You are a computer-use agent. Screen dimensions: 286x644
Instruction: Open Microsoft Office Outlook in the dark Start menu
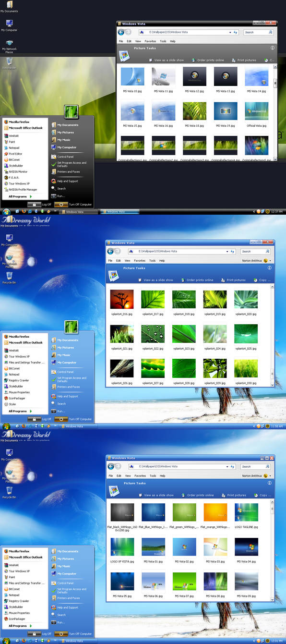pyautogui.click(x=23, y=128)
